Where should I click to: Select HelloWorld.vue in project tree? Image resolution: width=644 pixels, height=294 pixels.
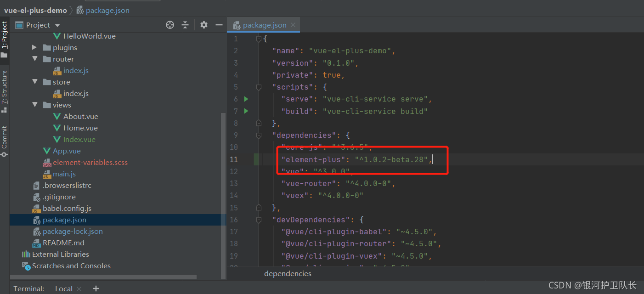(x=89, y=36)
